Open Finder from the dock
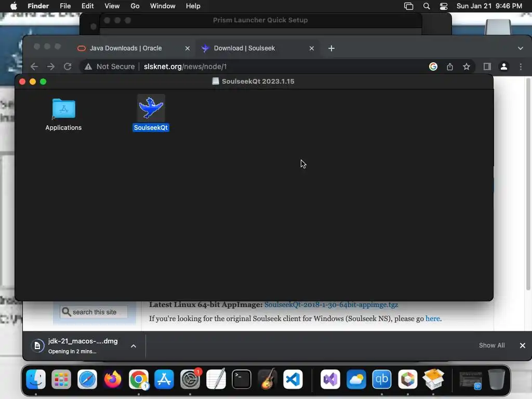The height and width of the screenshot is (399, 532). 36,379
